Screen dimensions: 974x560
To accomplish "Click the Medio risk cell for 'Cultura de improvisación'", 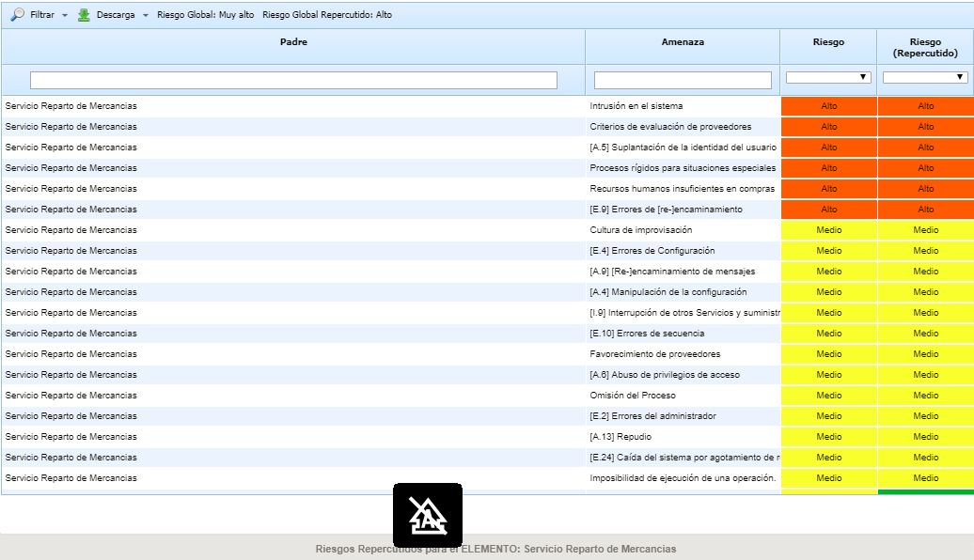I will tap(828, 230).
